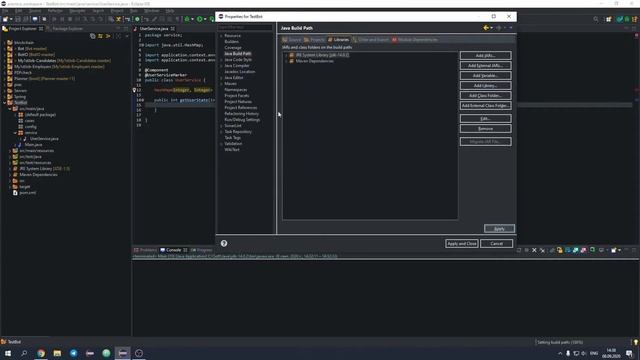Open the Progress tab in the bottom panel
Screen dimensions: 640x360
202,250
